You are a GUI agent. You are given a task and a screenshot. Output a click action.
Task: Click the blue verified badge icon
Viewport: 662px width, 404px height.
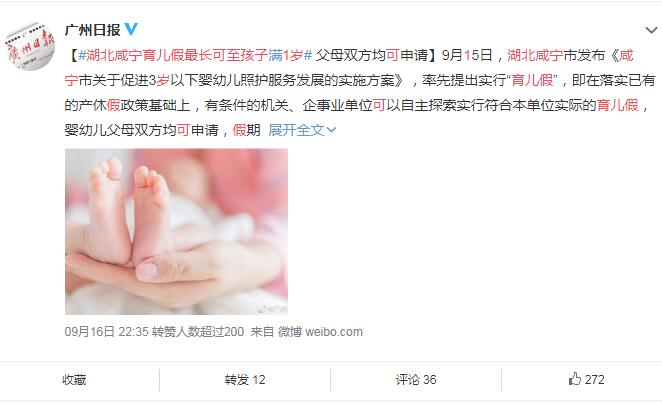click(x=131, y=30)
